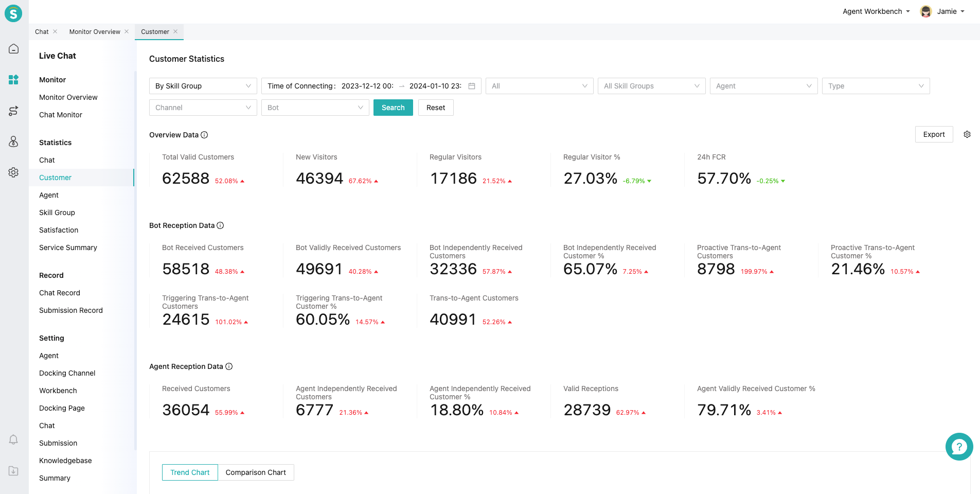Open the All Skill Groups dropdown

click(652, 86)
